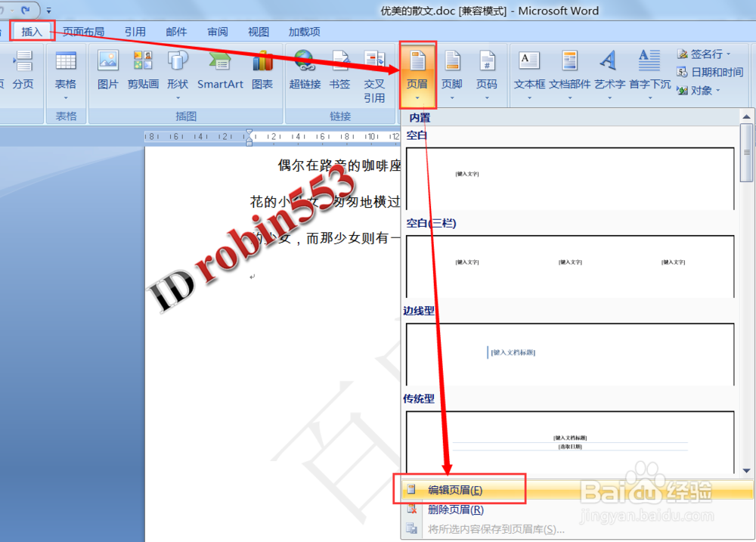This screenshot has height=542, width=756.
Task: Switch to the 审阅 ribbon tab
Action: [x=217, y=32]
